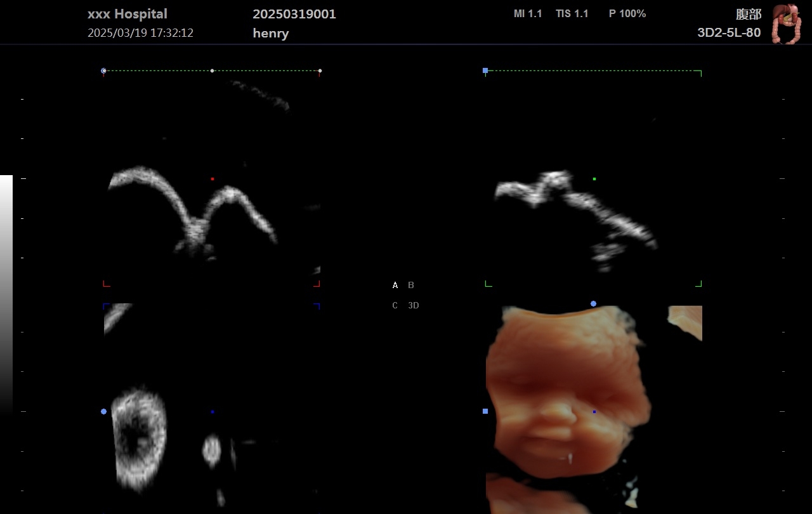
Task: Select plane B in the quadrant selector
Action: (411, 286)
